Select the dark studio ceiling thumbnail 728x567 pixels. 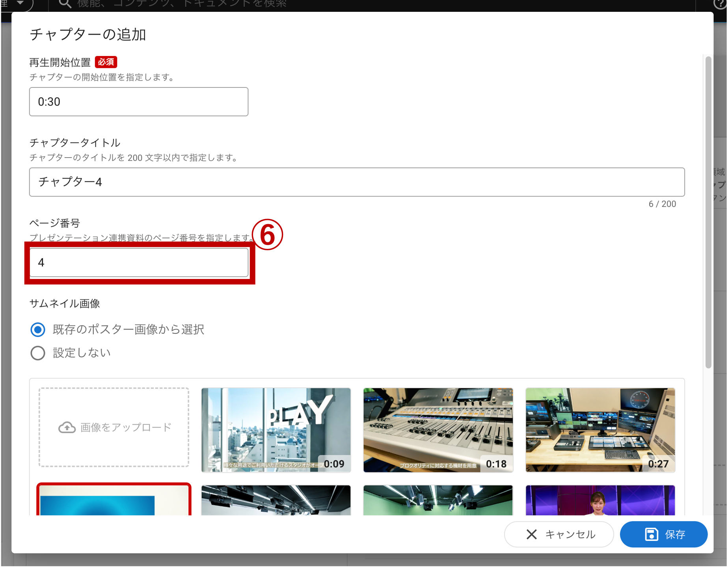[276, 500]
